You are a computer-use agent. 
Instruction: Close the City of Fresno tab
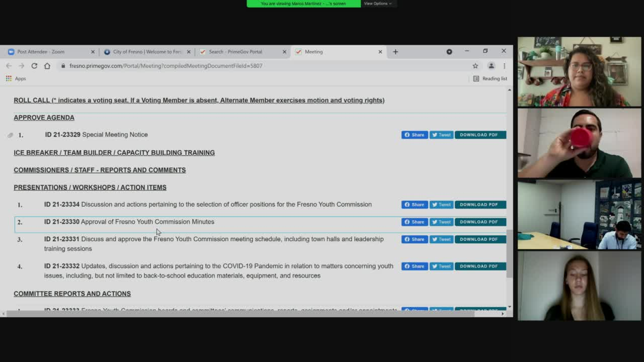pyautogui.click(x=189, y=52)
